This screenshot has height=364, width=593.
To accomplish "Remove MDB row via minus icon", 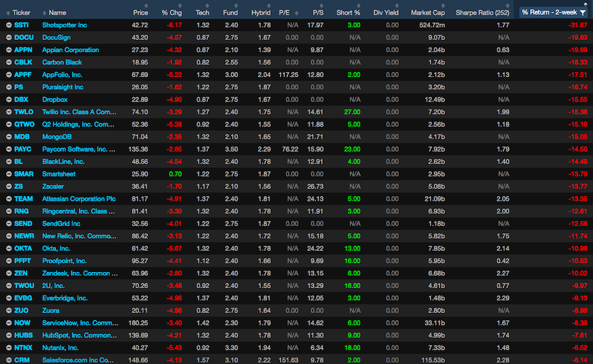I will [x=9, y=137].
